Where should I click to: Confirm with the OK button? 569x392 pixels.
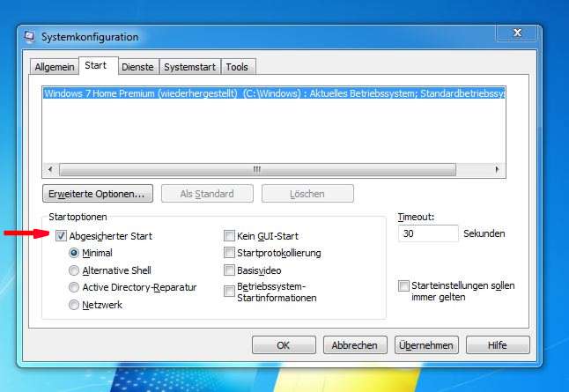(x=284, y=344)
